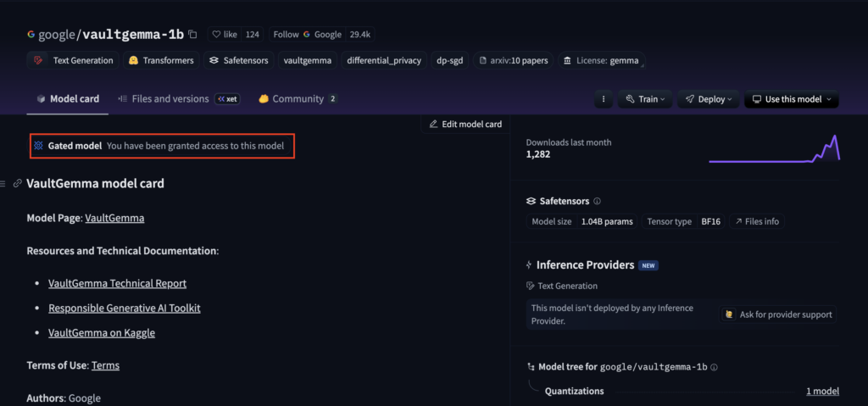View the 29.4k Google followers count
Image resolution: width=868 pixels, height=406 pixels.
pyautogui.click(x=360, y=35)
